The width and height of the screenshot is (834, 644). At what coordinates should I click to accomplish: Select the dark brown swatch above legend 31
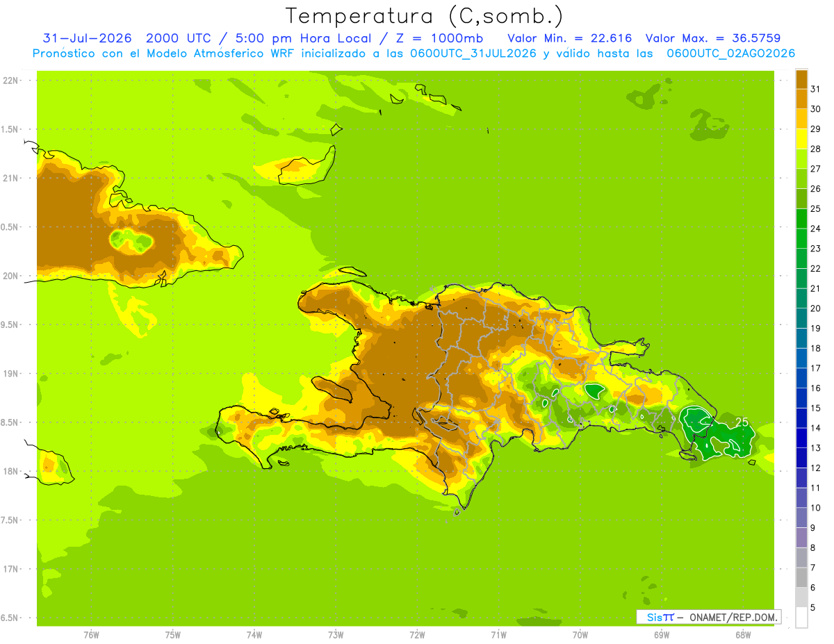coord(801,79)
